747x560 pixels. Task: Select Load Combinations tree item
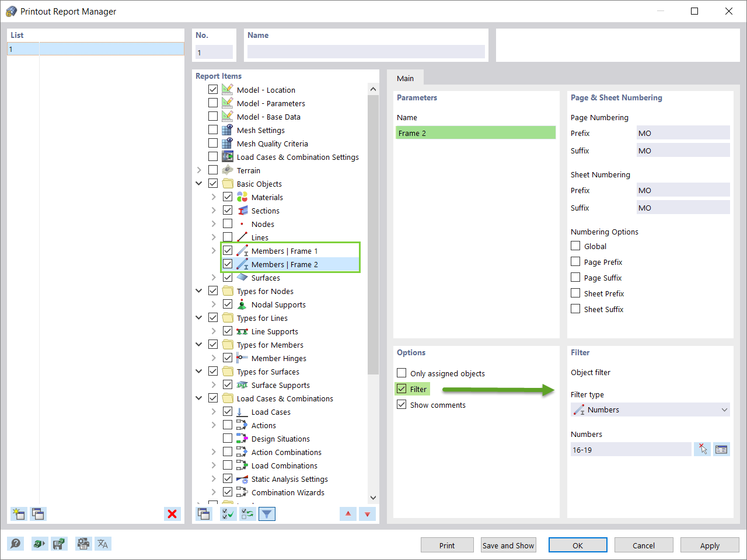pyautogui.click(x=284, y=466)
